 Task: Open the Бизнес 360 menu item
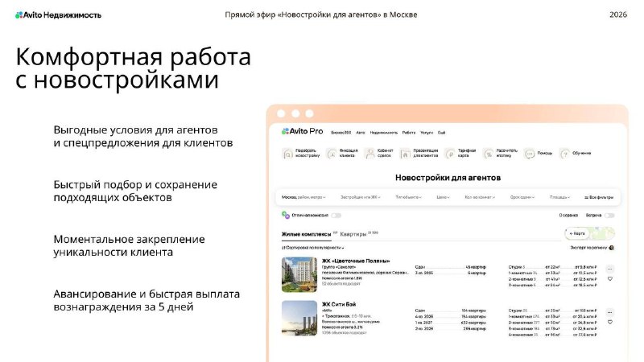(341, 133)
